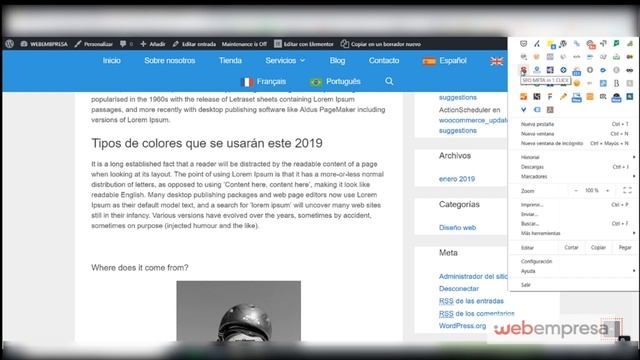Click the helmet photo in the article
This screenshot has height=360, width=640.
pos(238,311)
